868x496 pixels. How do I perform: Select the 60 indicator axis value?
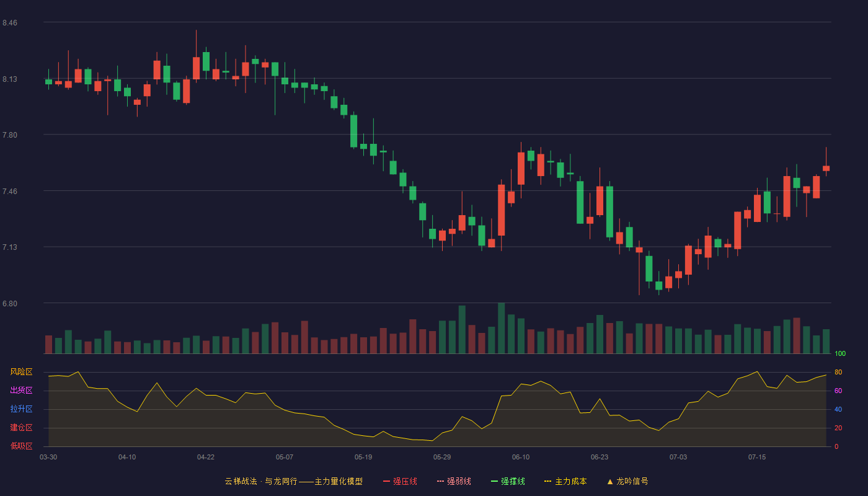pyautogui.click(x=838, y=391)
